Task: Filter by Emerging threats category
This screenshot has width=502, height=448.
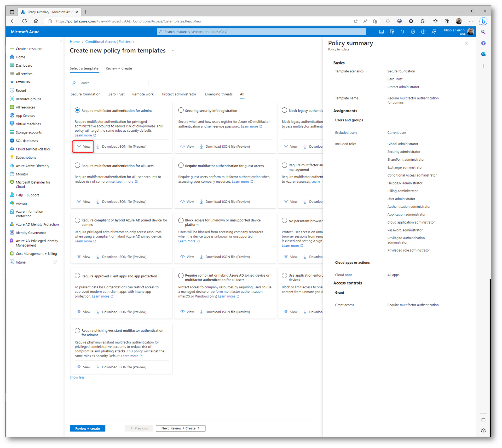Action: (x=218, y=94)
